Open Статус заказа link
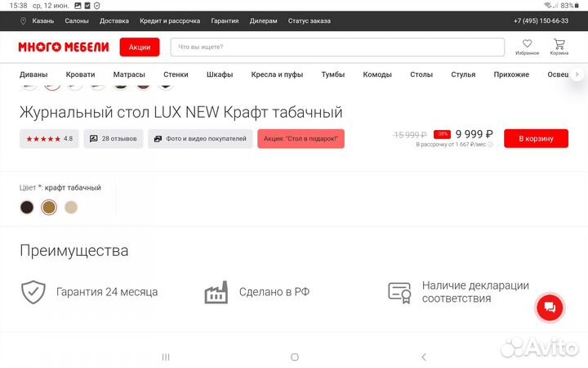 309,21
